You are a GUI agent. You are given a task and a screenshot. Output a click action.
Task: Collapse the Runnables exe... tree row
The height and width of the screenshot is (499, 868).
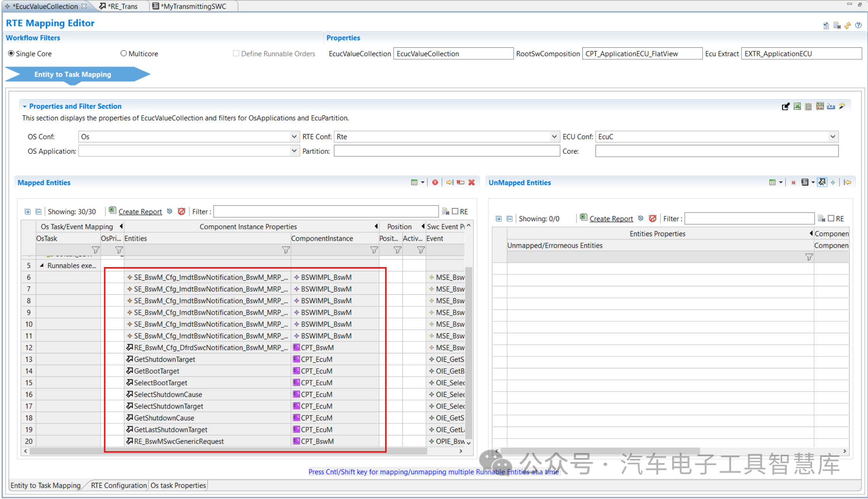click(x=42, y=265)
